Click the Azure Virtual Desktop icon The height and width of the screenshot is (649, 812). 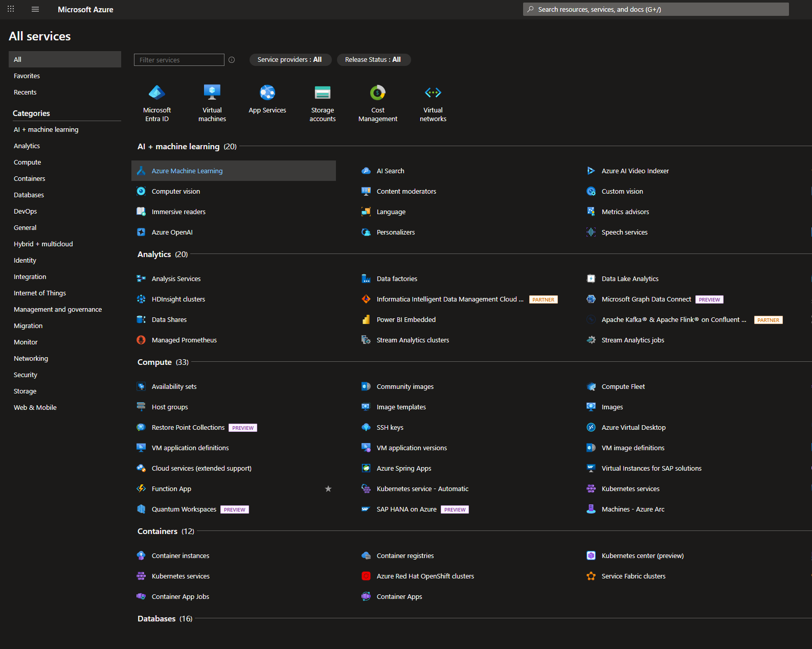[x=591, y=427]
